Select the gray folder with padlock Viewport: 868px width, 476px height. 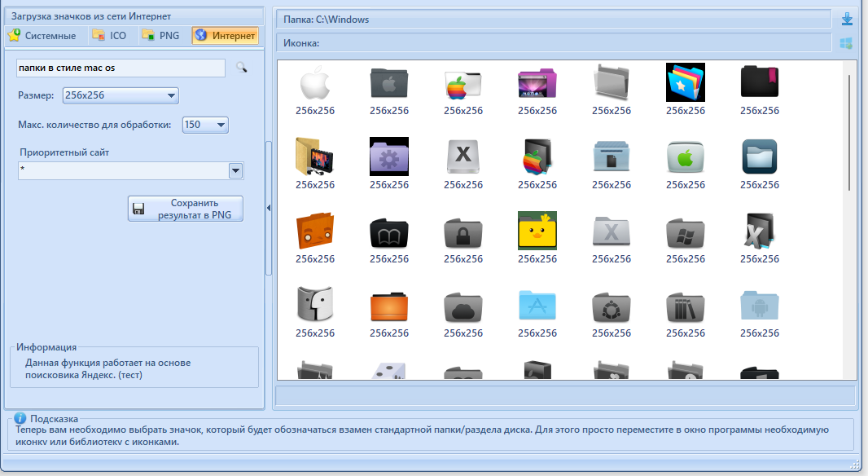click(x=463, y=233)
